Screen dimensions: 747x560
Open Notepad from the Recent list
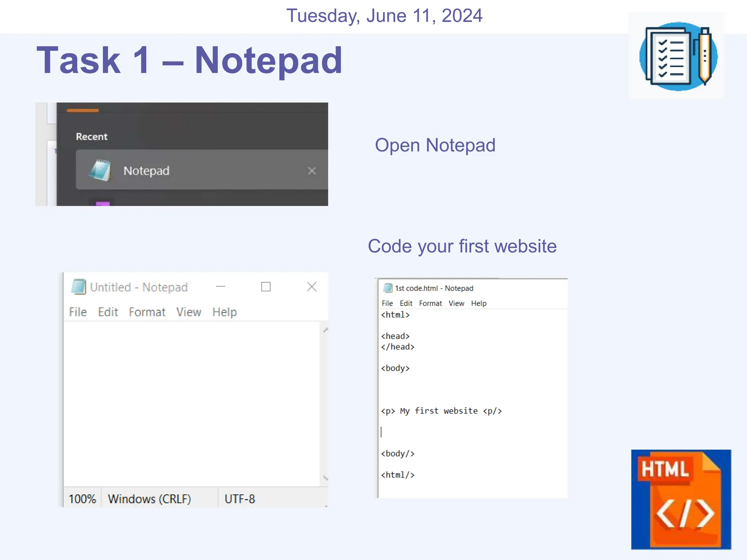(x=202, y=170)
